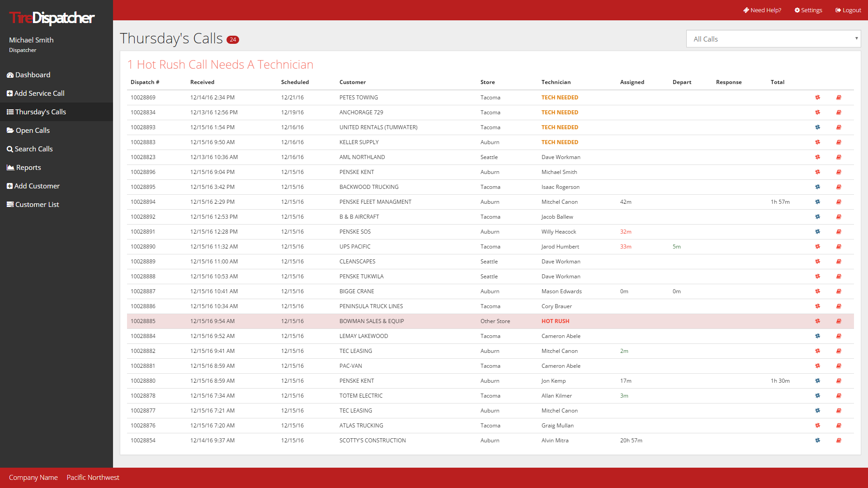Open the book icon for PAC-VAN
This screenshot has width=868, height=488.
point(839,366)
